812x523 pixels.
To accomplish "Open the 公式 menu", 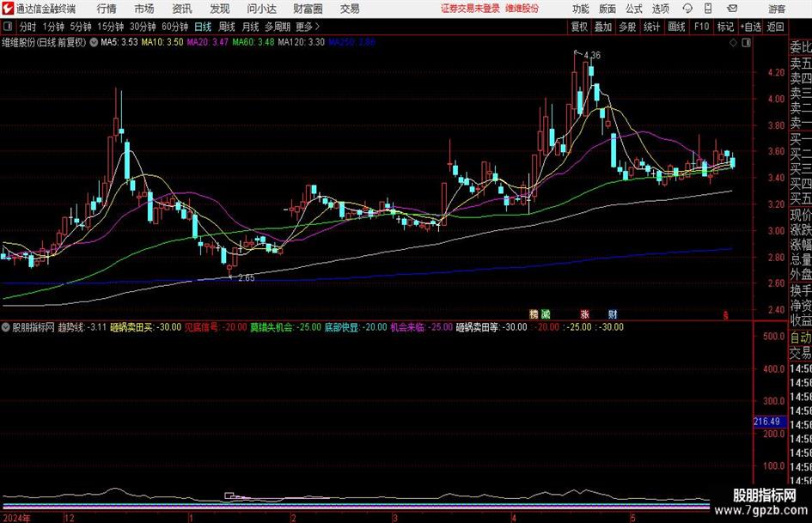I will tap(633, 9).
